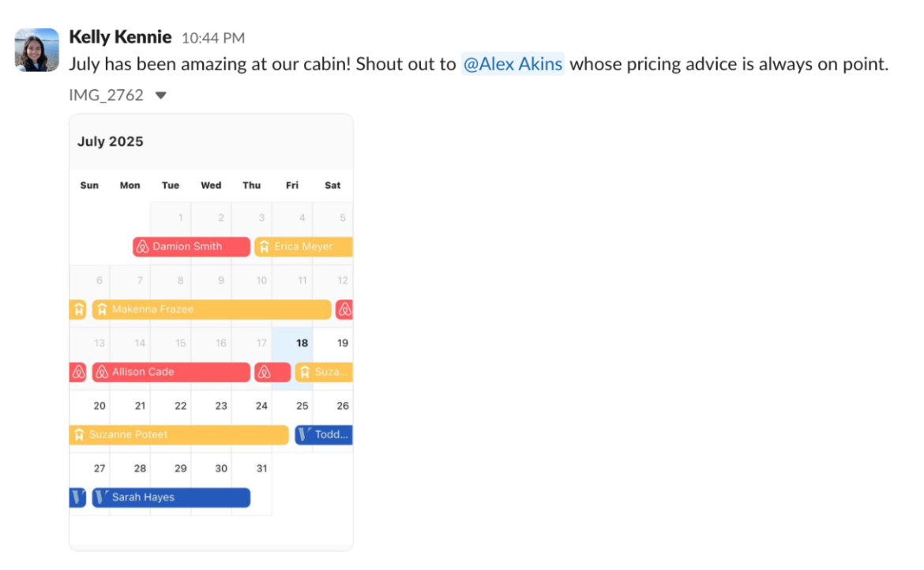Open the IMG_2762 file name

(x=106, y=96)
